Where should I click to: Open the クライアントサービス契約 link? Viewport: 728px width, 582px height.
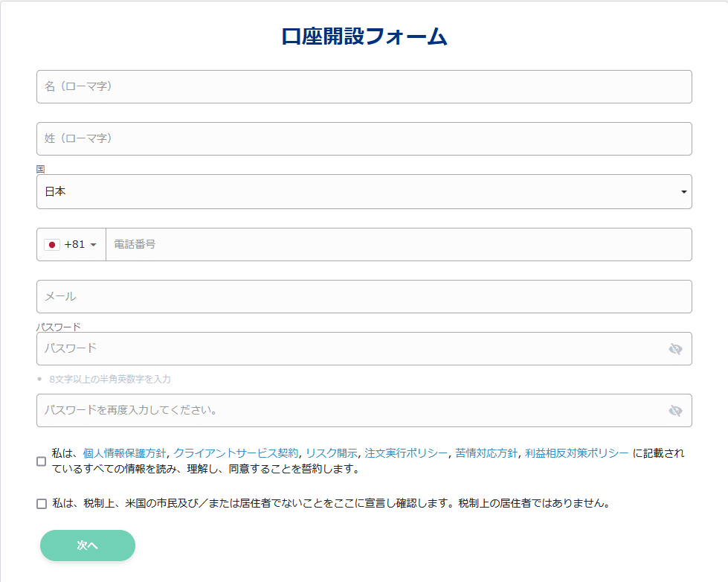tap(236, 453)
